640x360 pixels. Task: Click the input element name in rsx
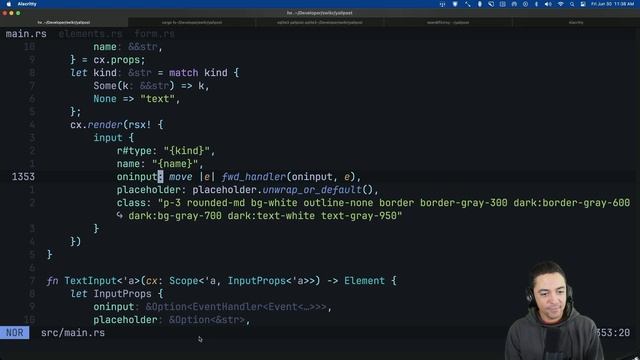coord(108,138)
